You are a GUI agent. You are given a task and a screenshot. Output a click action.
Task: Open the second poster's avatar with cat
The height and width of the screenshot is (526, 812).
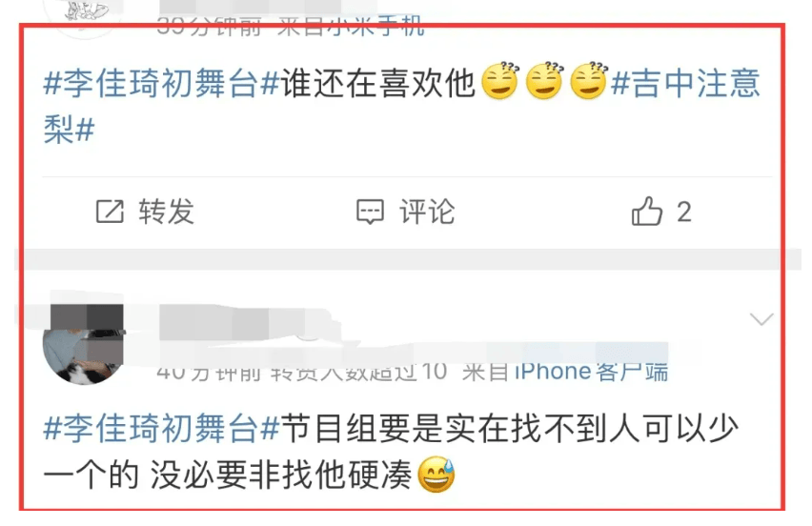(84, 345)
